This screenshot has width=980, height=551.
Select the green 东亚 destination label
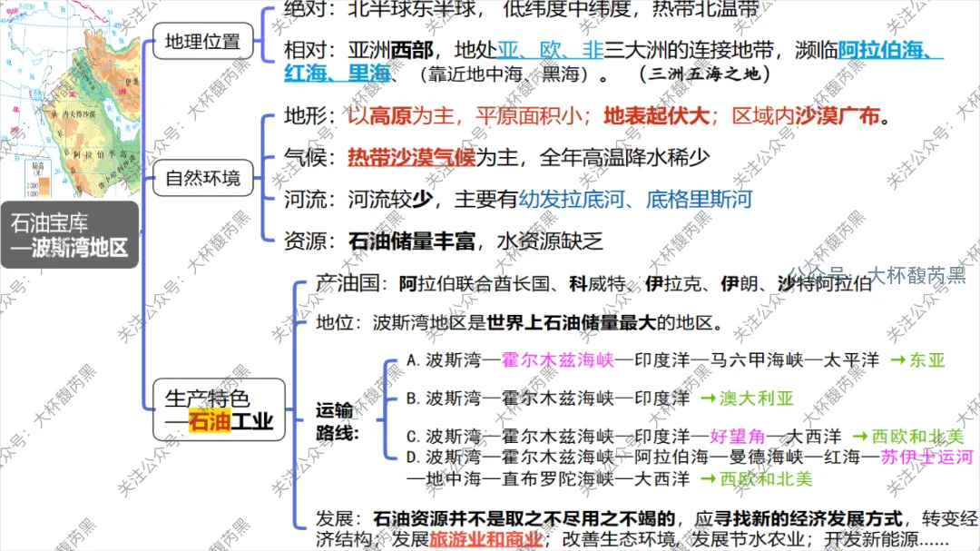point(925,359)
